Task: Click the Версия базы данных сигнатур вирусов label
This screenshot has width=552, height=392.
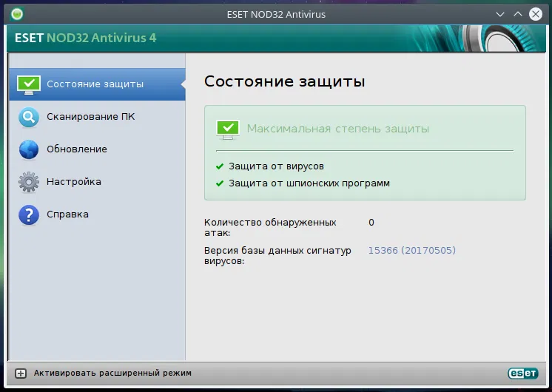Action: pyautogui.click(x=277, y=255)
